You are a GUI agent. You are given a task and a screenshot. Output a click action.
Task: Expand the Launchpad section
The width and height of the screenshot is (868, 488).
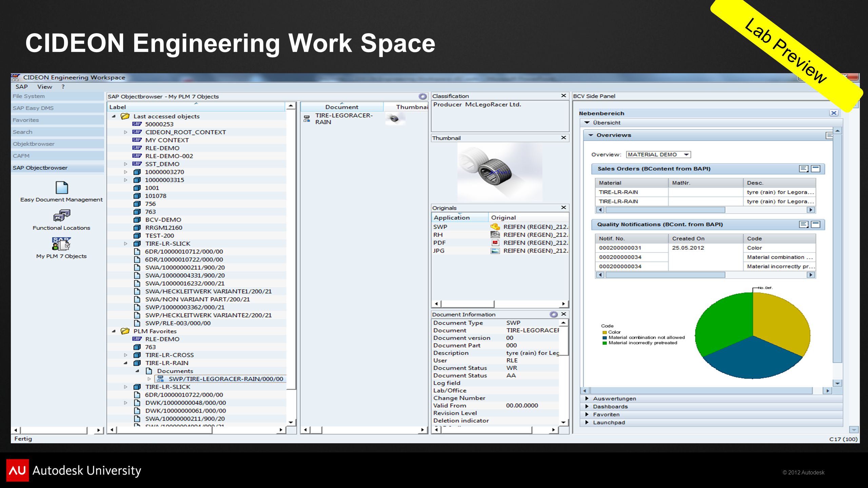pyautogui.click(x=587, y=422)
